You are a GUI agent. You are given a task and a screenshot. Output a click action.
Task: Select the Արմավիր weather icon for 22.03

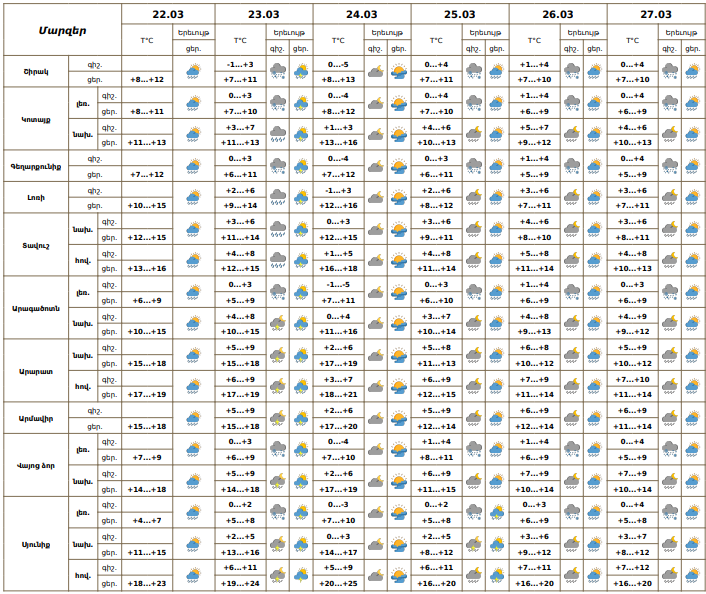(193, 417)
